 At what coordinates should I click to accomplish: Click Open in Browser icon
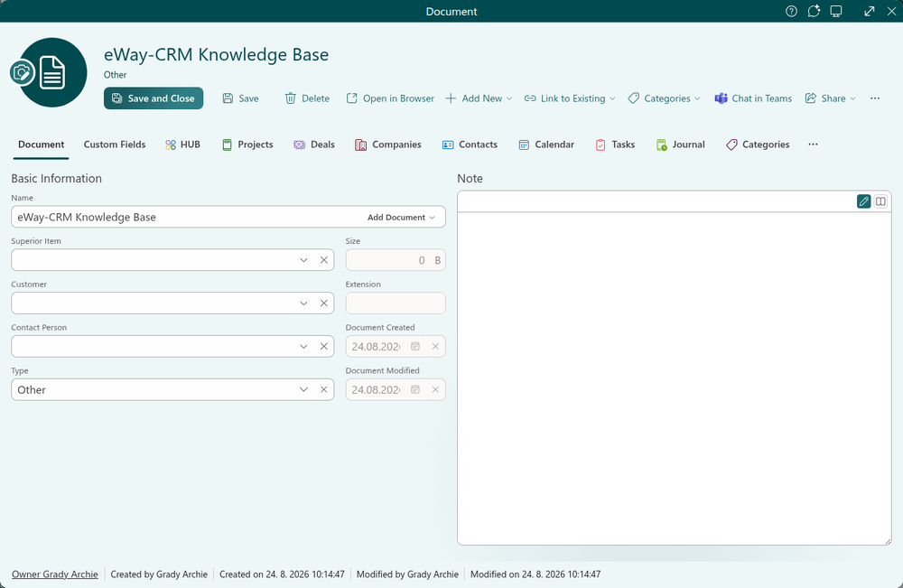pyautogui.click(x=351, y=98)
